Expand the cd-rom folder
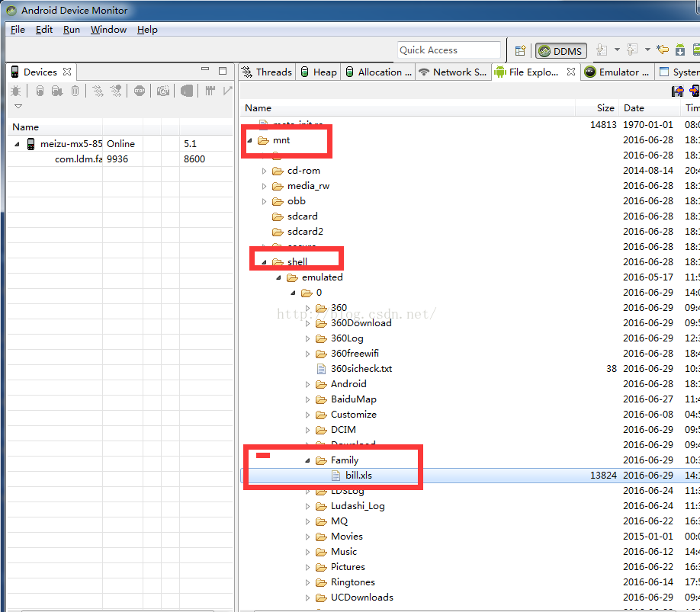The width and height of the screenshot is (700, 612). pyautogui.click(x=265, y=171)
